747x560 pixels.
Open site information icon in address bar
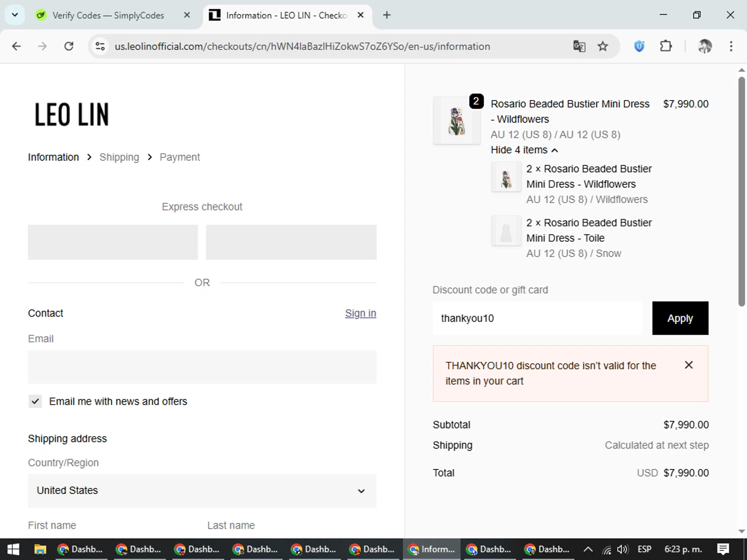[100, 46]
